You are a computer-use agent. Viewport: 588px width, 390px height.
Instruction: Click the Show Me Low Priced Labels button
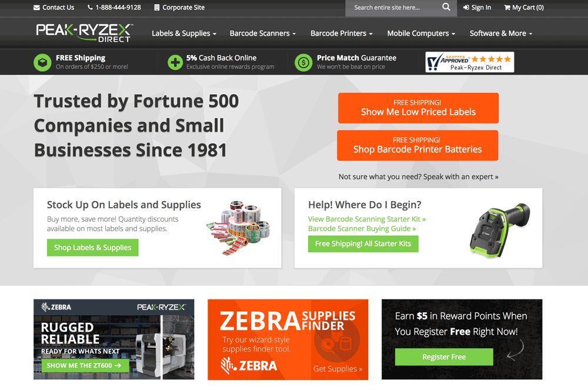click(x=418, y=108)
